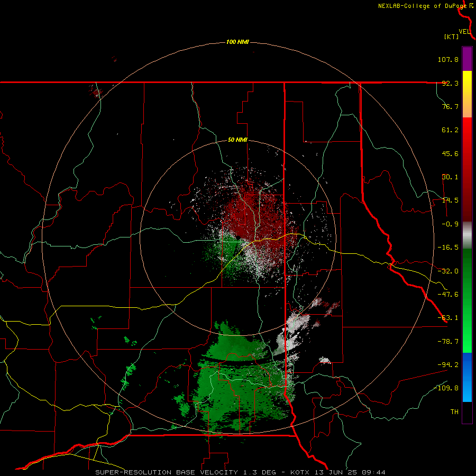Click the 92.3 legend value
This screenshot has height=476, width=476.
450,83
